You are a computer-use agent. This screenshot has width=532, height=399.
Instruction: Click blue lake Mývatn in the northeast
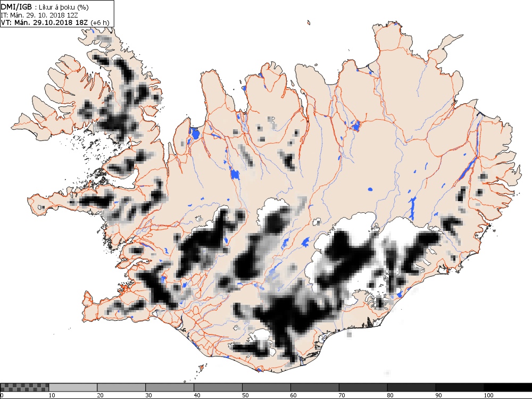coord(355,126)
